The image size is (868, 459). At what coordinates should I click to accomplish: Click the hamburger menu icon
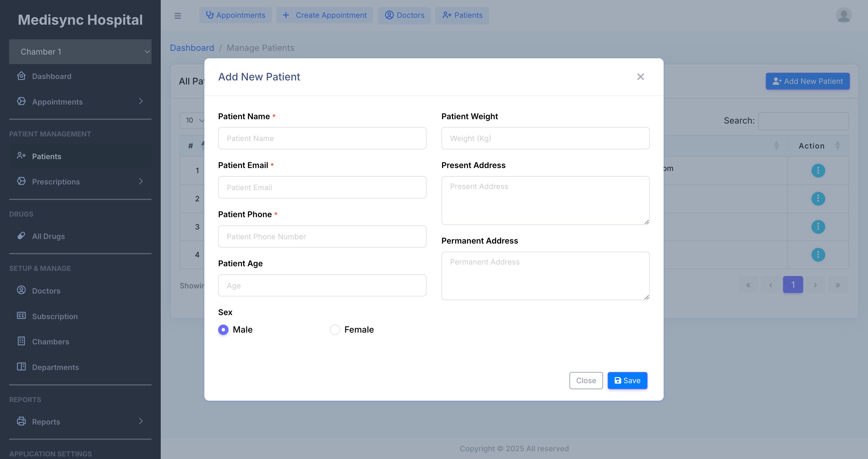pyautogui.click(x=178, y=16)
